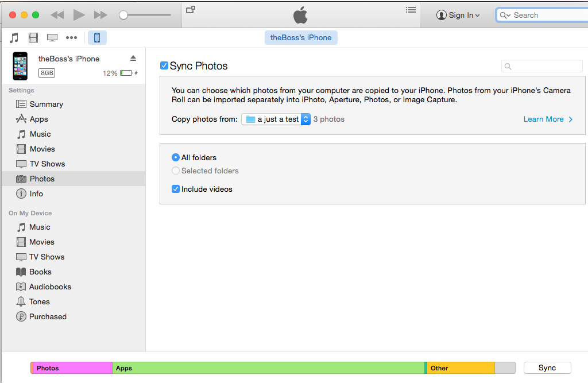Click the Sync button

pyautogui.click(x=547, y=367)
